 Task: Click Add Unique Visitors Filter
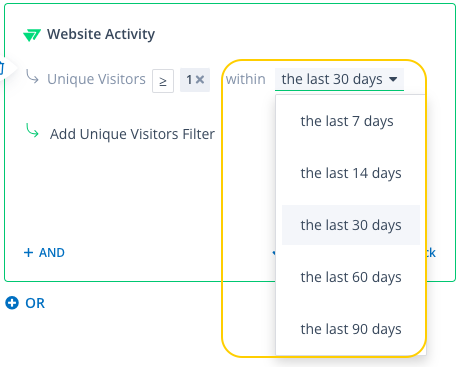(132, 134)
